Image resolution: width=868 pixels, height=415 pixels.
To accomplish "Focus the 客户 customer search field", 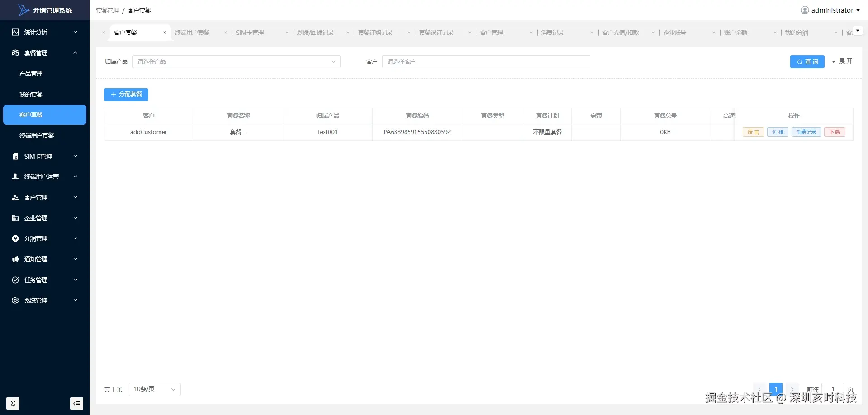I will [x=486, y=61].
